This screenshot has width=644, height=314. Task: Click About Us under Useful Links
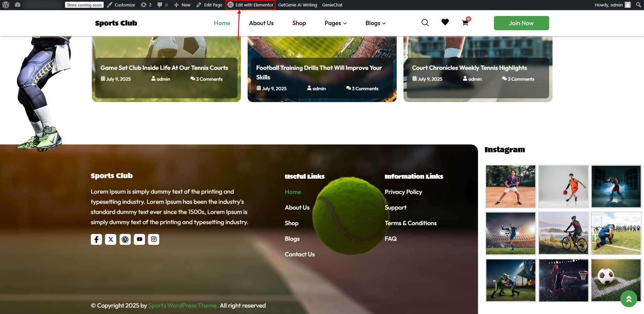tap(297, 208)
